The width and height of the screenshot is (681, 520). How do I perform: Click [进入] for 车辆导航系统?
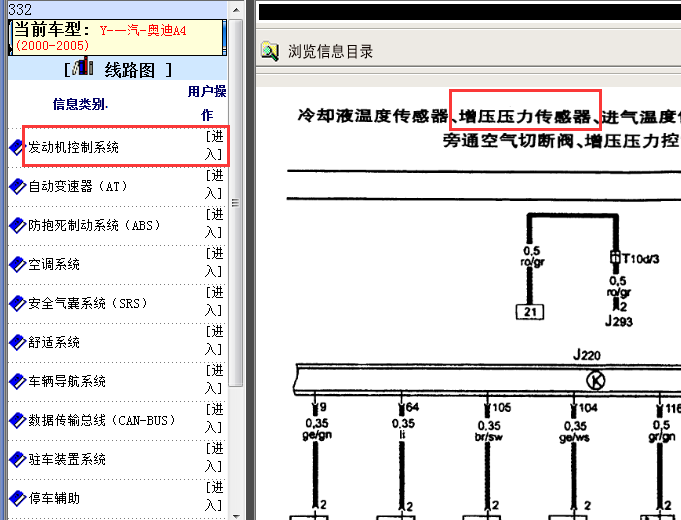pos(214,379)
